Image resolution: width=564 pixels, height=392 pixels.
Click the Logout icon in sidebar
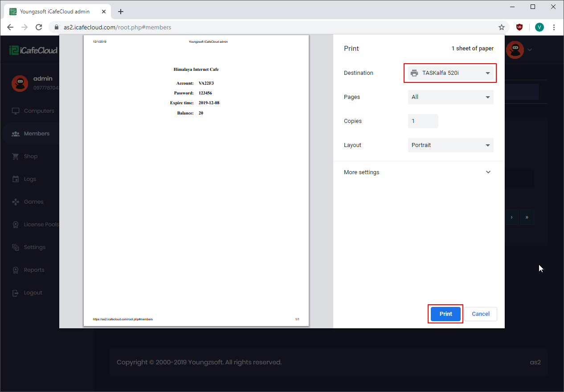coord(16,293)
